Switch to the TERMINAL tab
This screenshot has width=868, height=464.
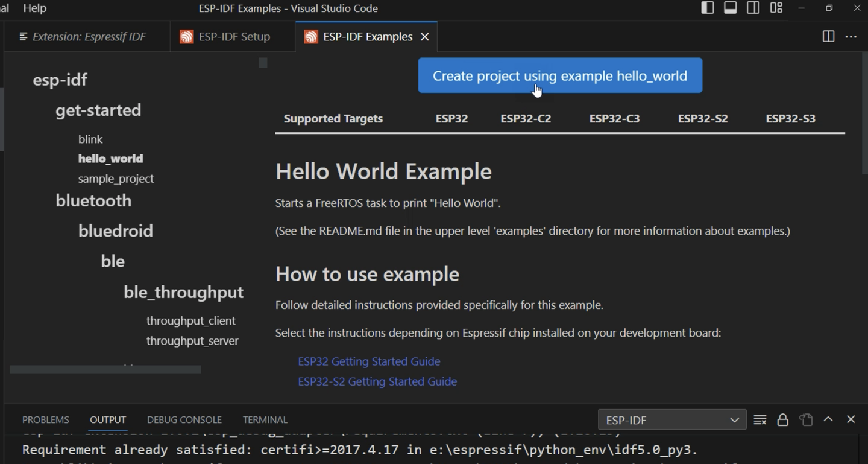pyautogui.click(x=265, y=419)
